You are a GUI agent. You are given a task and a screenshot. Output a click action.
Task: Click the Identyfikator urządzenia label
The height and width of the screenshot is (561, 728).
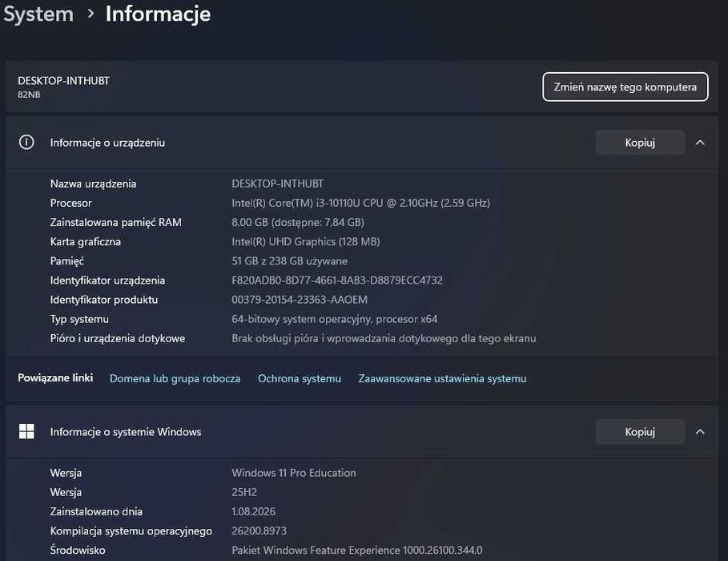(107, 280)
